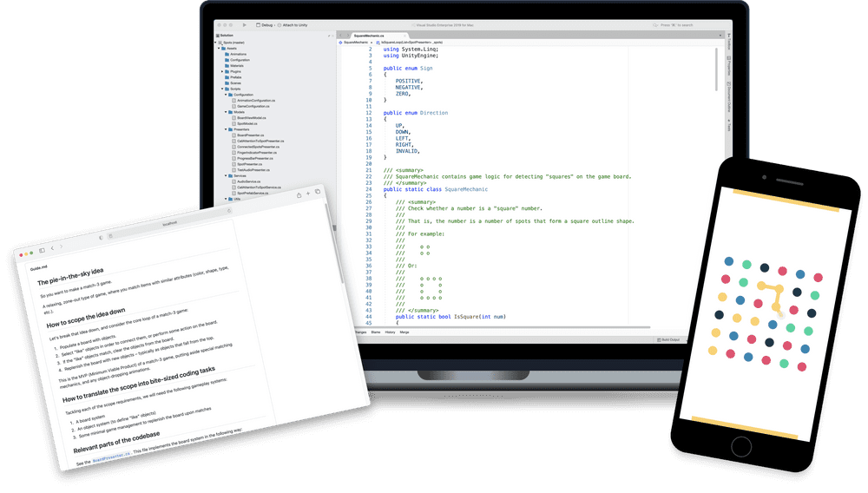868x493 pixels.
Task: Select the Blame tab below the editor
Action: (x=376, y=332)
